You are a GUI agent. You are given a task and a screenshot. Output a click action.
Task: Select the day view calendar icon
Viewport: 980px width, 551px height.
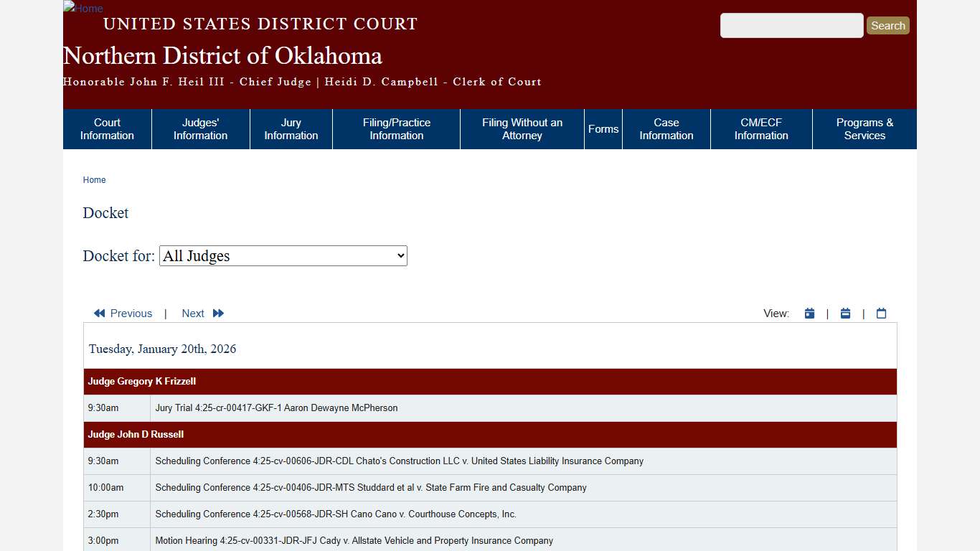coord(809,313)
